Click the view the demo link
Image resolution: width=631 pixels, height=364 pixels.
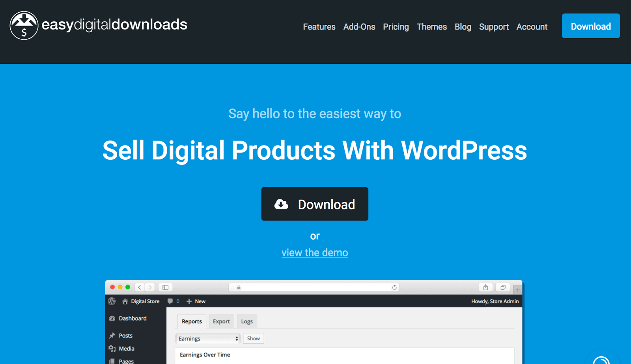pyautogui.click(x=315, y=252)
